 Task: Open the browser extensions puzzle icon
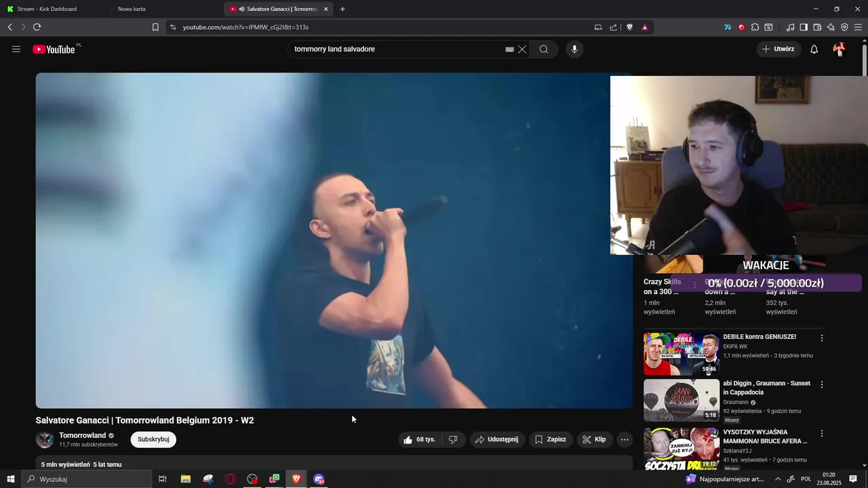click(755, 27)
